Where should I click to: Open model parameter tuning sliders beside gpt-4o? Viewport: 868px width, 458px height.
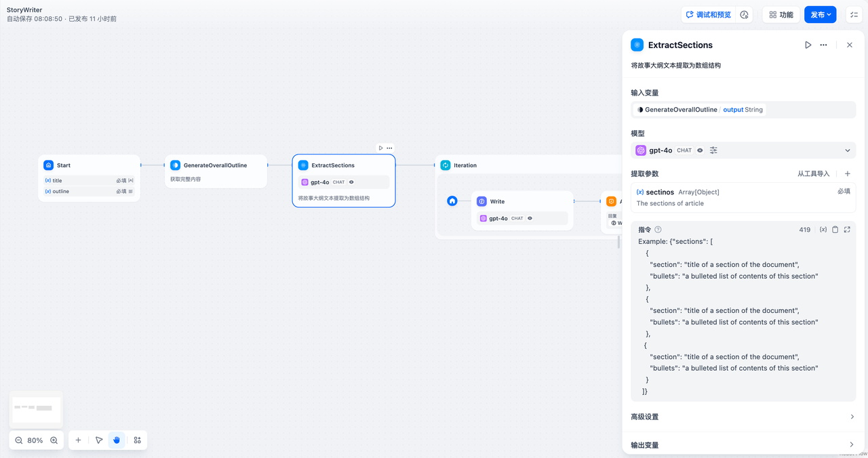point(713,150)
